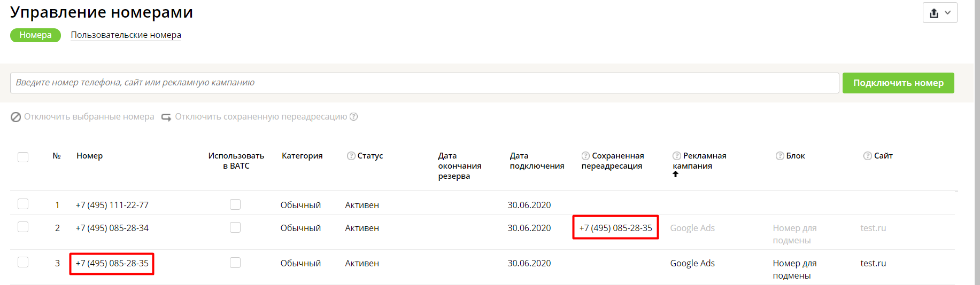Click the disable saved forwarding arrow icon
This screenshot has height=285, width=980.
click(166, 117)
